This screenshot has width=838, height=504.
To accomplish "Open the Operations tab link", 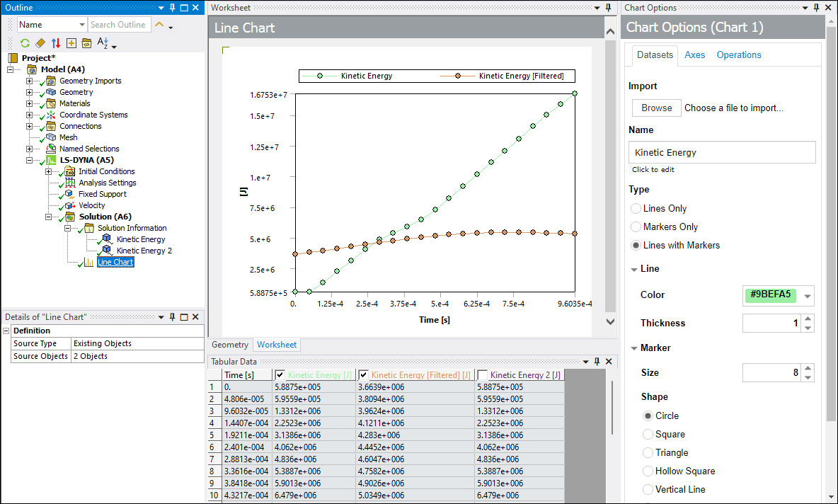I will pos(739,55).
